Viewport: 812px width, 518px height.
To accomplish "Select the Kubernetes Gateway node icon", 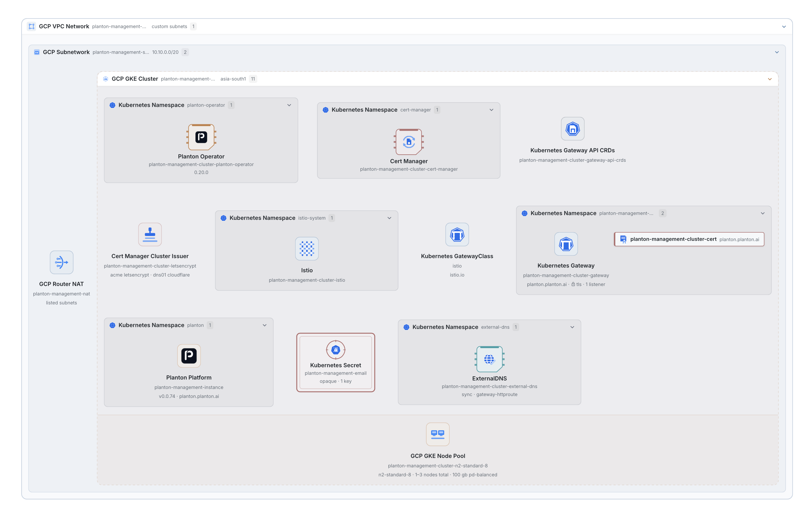I will [x=566, y=244].
